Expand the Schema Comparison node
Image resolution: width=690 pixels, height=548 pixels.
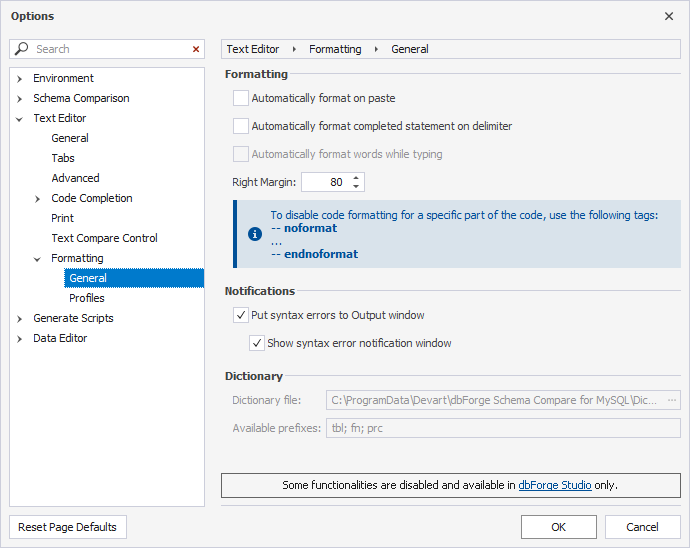[19, 99]
